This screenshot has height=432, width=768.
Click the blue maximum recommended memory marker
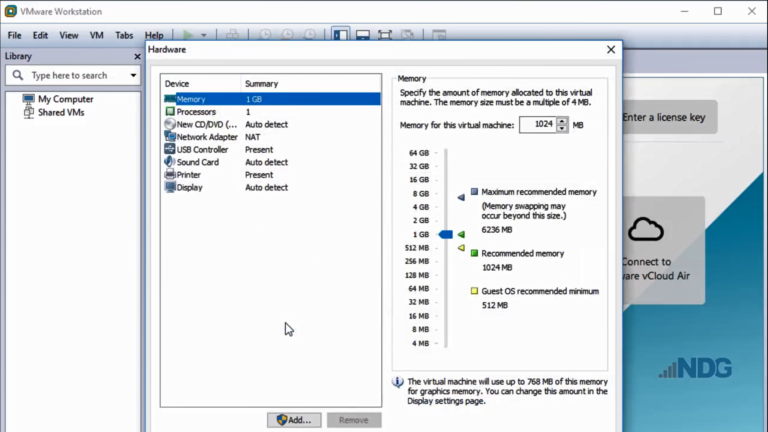coord(461,197)
